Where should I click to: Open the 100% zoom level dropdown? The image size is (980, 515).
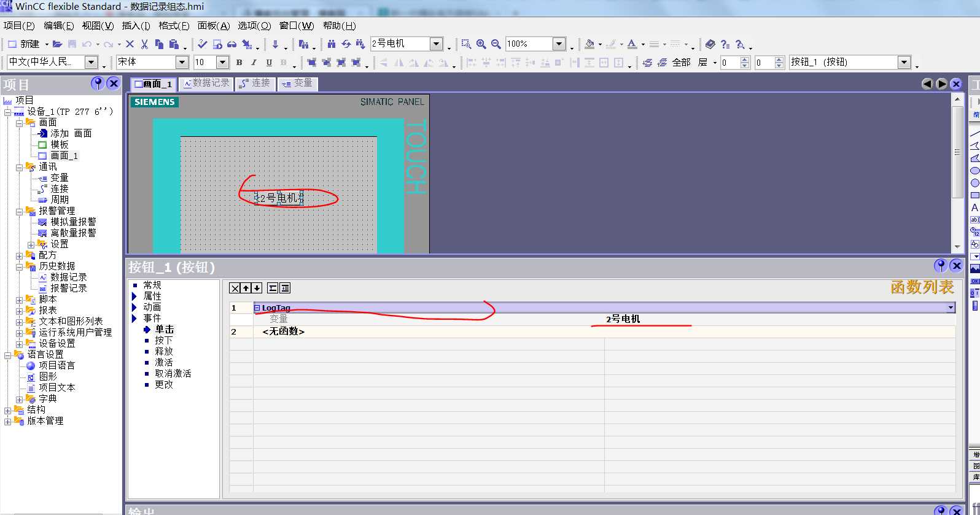[x=559, y=44]
